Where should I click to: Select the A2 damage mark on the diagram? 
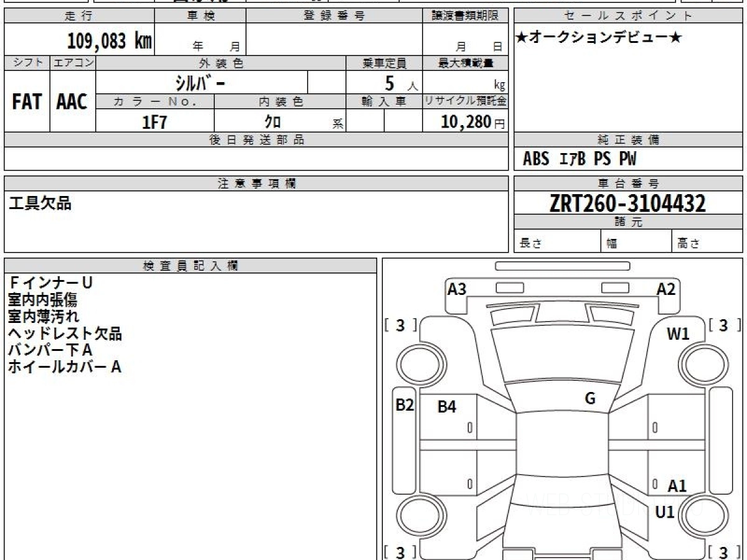coord(666,289)
